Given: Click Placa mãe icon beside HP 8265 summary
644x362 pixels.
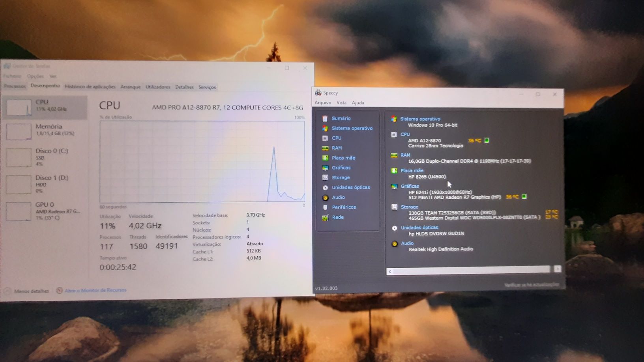Looking at the screenshot, I should pos(394,170).
